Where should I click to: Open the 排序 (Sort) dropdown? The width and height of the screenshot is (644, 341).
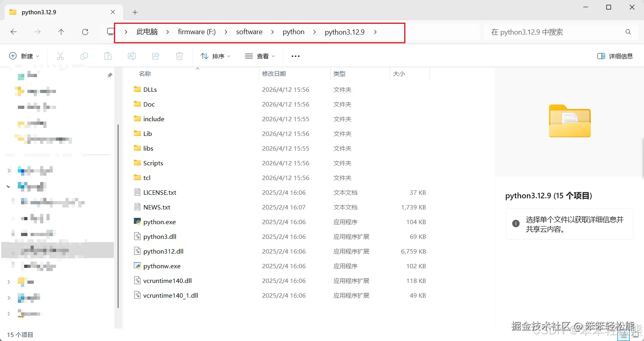click(x=215, y=56)
